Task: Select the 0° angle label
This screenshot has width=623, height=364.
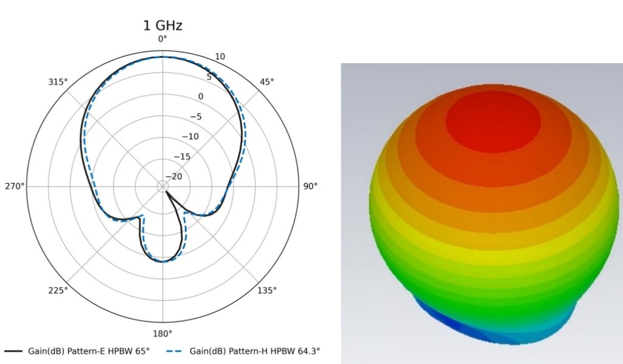Action: pyautogui.click(x=162, y=39)
